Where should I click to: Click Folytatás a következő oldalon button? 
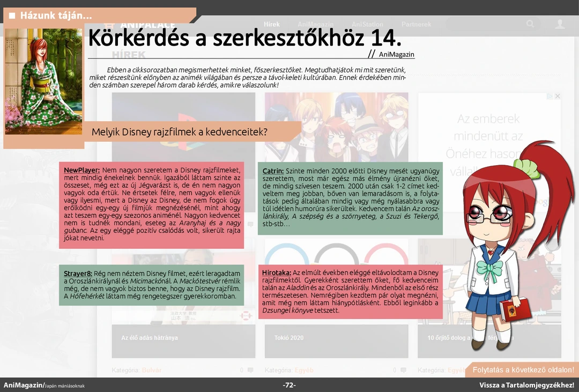click(523, 370)
